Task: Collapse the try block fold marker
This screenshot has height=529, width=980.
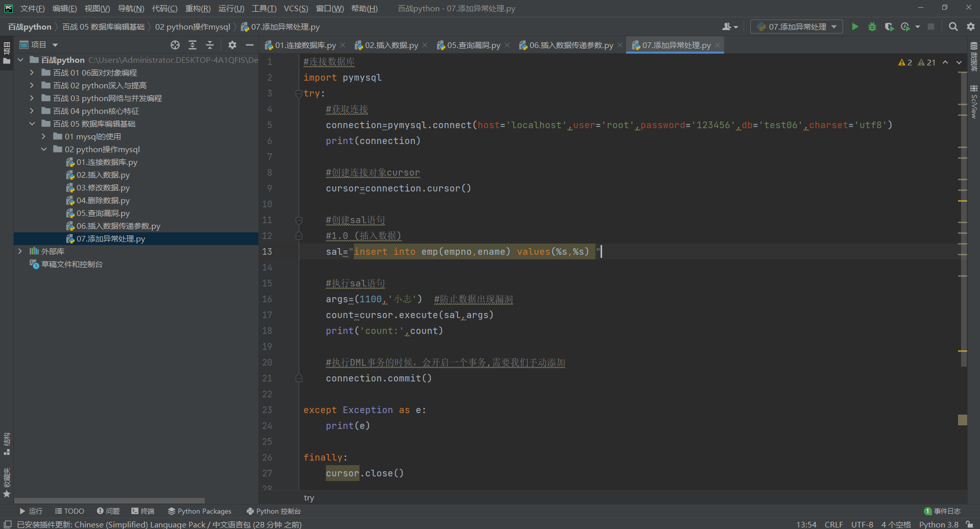Action: coord(299,93)
